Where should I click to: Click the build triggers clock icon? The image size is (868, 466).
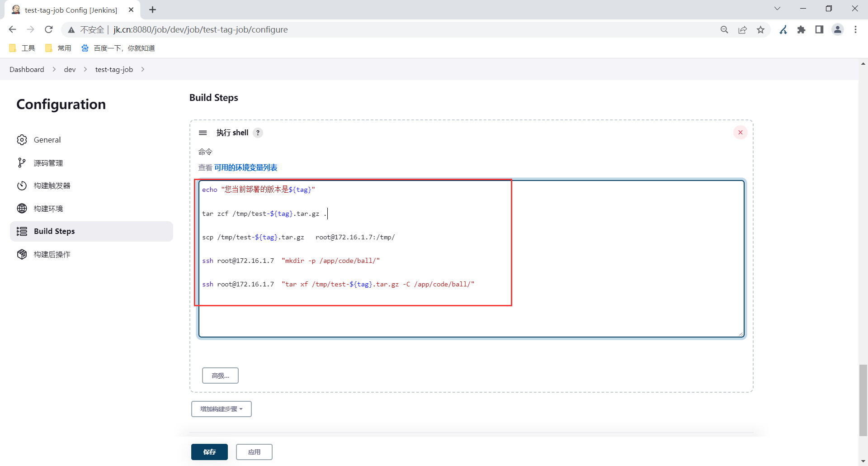point(22,185)
